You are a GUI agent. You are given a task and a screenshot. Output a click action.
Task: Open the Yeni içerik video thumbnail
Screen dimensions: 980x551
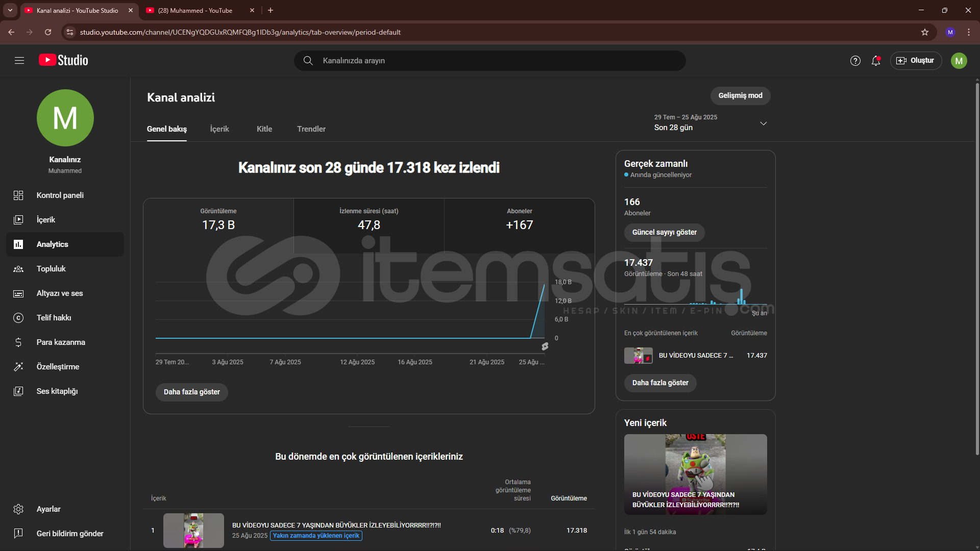(695, 474)
